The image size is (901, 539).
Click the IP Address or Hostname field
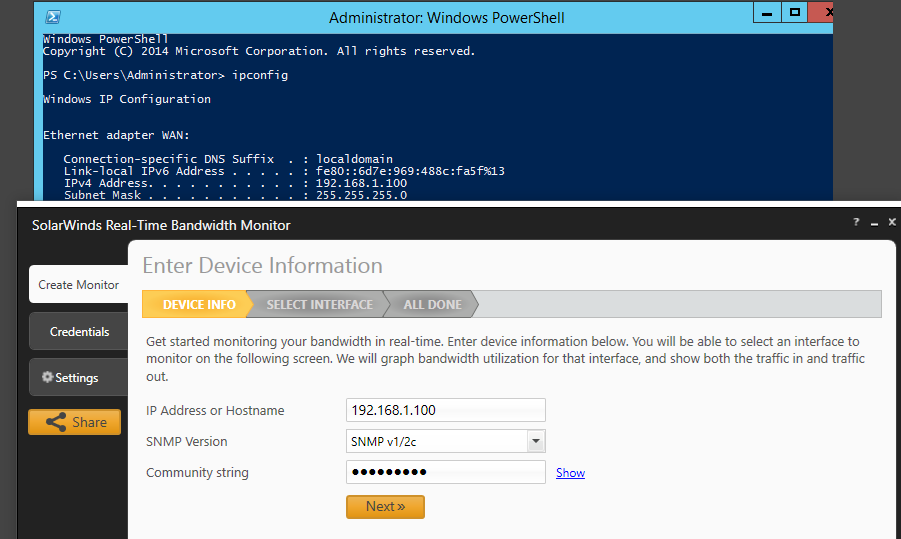click(x=445, y=410)
